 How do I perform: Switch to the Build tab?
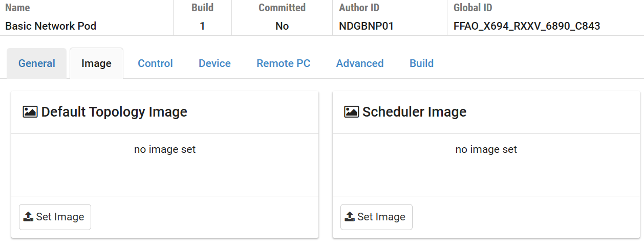coord(421,63)
